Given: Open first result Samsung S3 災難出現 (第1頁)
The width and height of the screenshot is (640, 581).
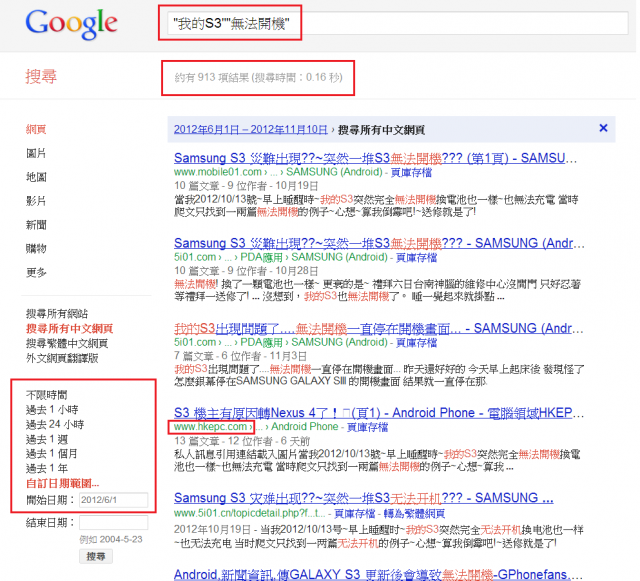Looking at the screenshot, I should (375, 158).
